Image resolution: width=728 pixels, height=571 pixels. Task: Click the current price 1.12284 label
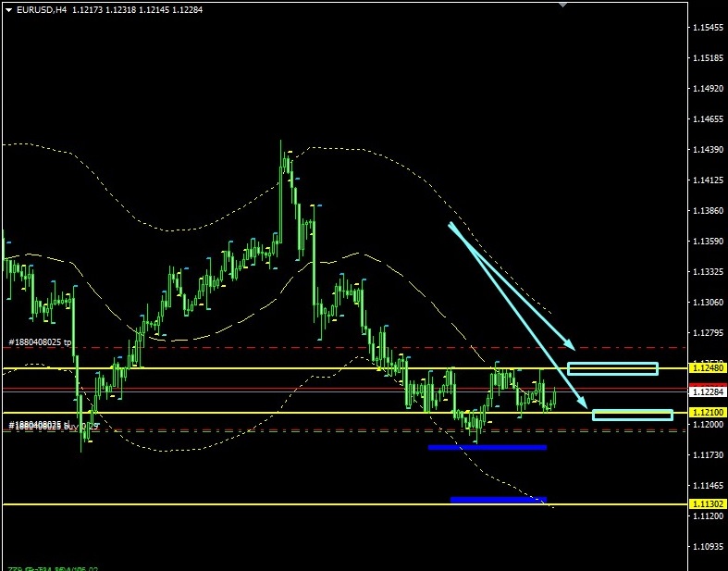coord(708,392)
